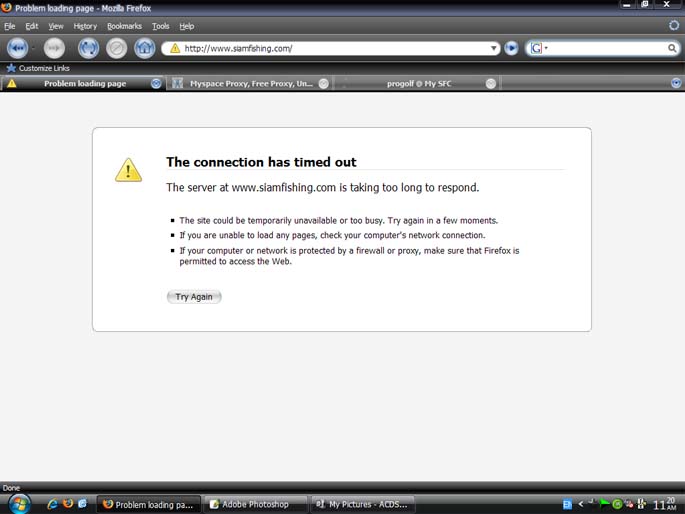Show hidden tray icons arrow

coord(581,504)
